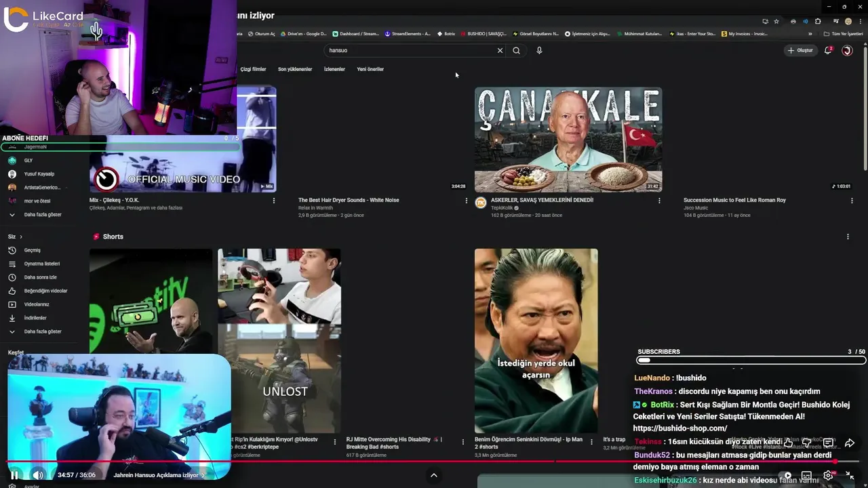Toggle subtitles on the player
Screen dimensions: 868x488
(806, 476)
